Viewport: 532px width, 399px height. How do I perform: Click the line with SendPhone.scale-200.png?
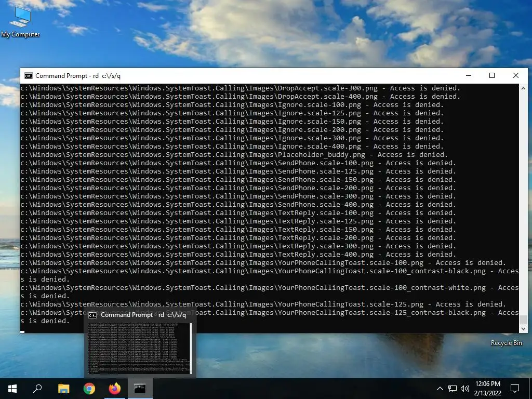(238, 188)
